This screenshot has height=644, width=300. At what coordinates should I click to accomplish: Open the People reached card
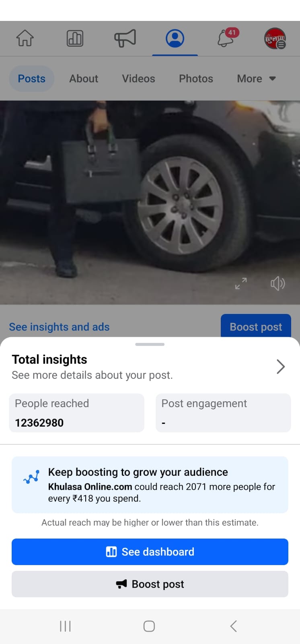[x=76, y=413]
